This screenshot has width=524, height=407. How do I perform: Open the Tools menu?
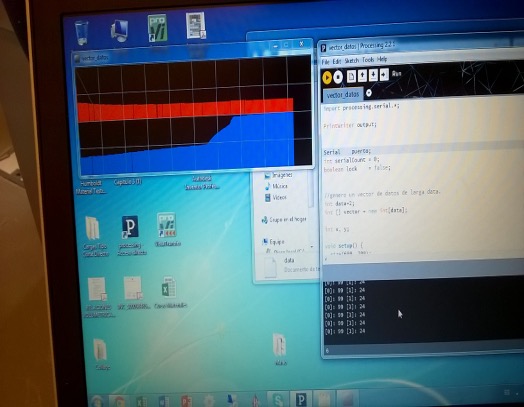coord(368,60)
